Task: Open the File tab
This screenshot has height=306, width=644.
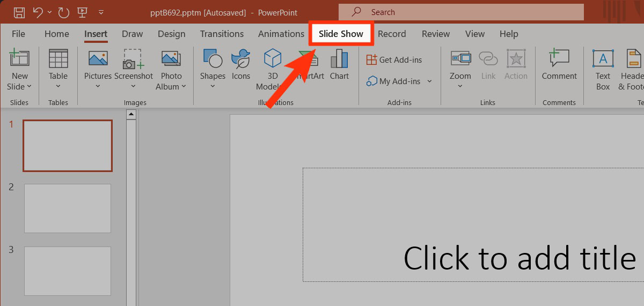Action: click(18, 34)
